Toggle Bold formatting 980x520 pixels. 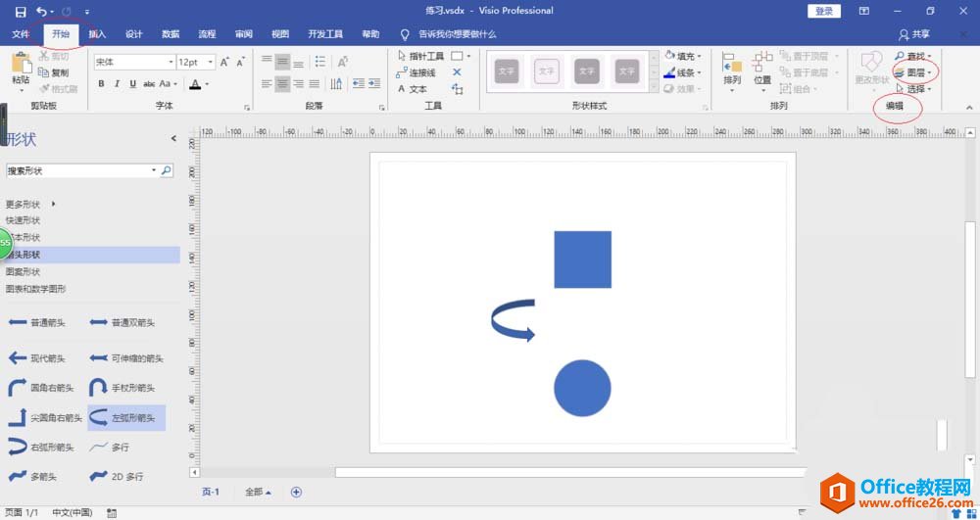pyautogui.click(x=101, y=84)
